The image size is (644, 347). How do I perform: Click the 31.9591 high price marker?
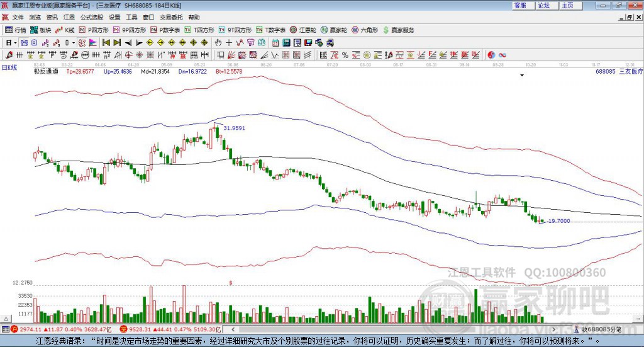point(234,128)
